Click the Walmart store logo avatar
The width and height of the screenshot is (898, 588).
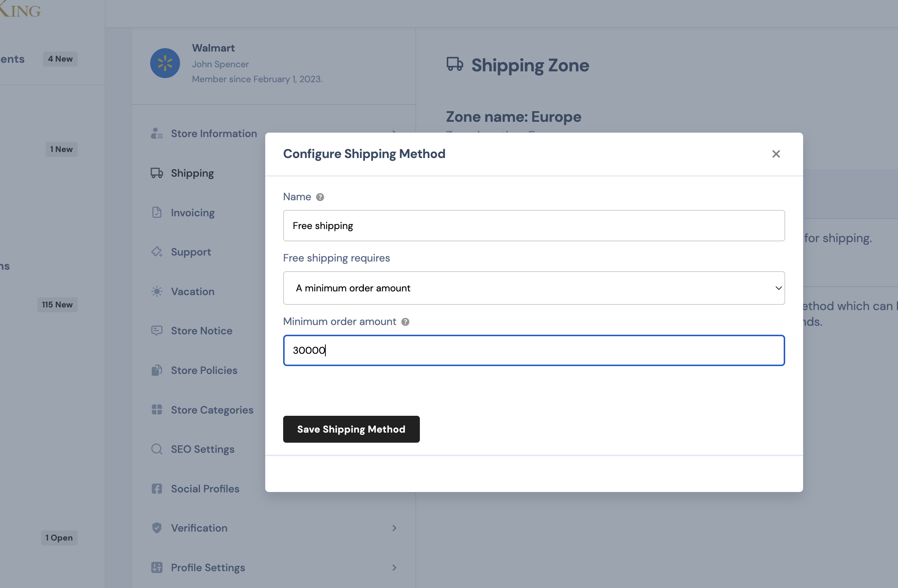[x=165, y=63]
